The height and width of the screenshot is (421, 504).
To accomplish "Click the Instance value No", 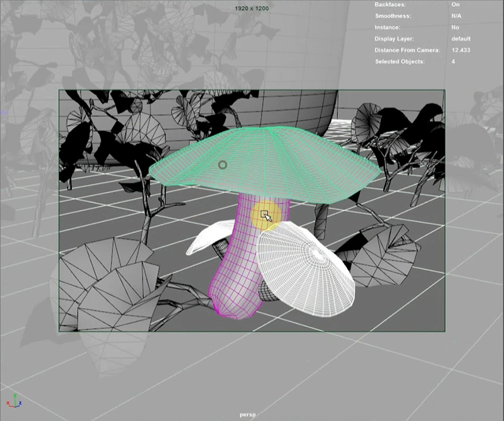I will pos(455,28).
